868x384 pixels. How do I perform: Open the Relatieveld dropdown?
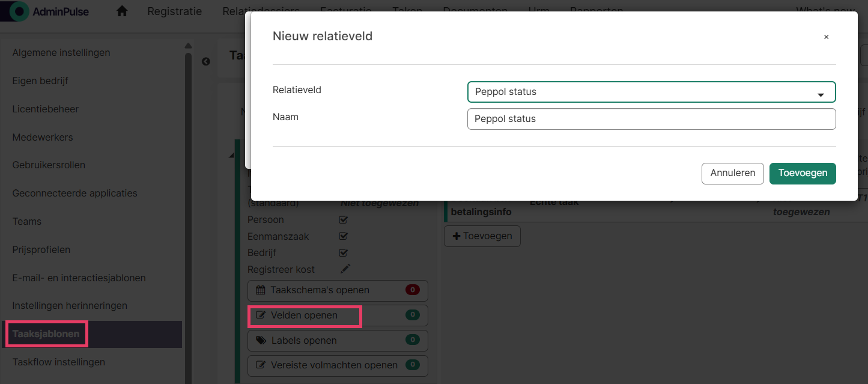point(651,92)
